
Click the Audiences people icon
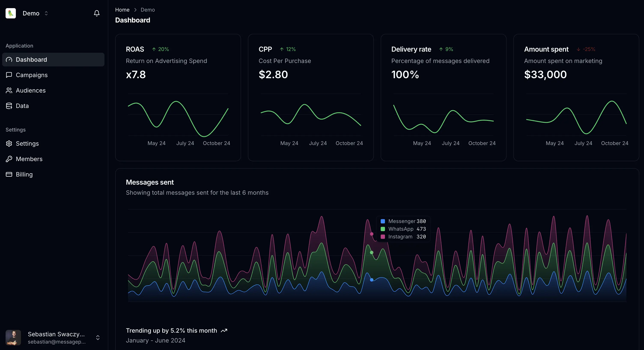(x=9, y=90)
